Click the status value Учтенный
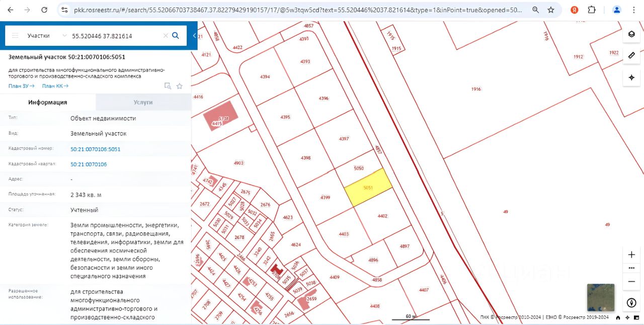 point(85,210)
